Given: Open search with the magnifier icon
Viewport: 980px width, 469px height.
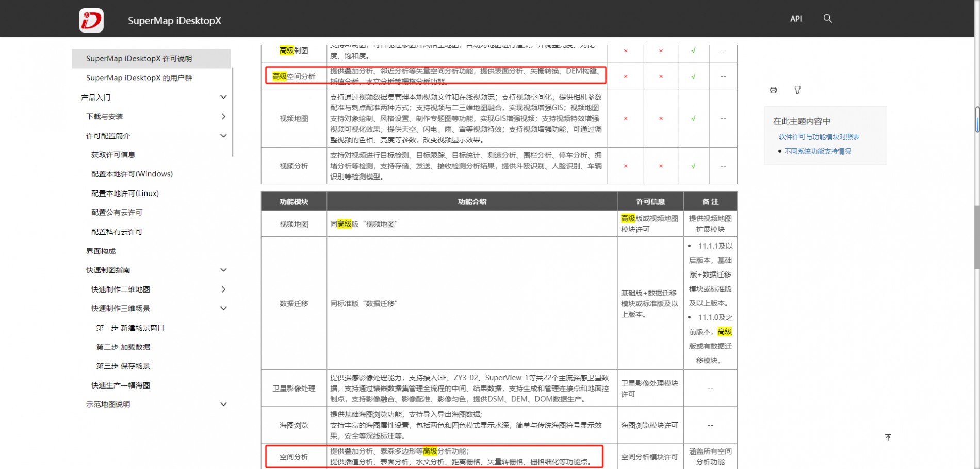Looking at the screenshot, I should [827, 19].
